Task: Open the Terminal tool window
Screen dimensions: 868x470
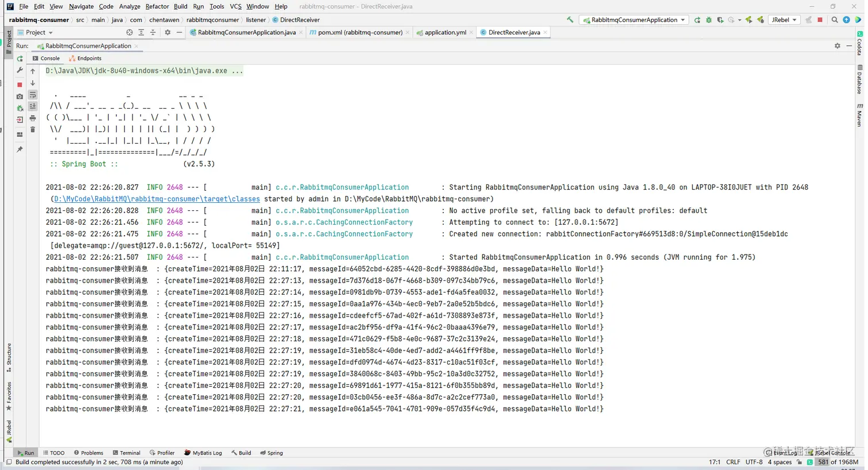Action: (x=126, y=453)
